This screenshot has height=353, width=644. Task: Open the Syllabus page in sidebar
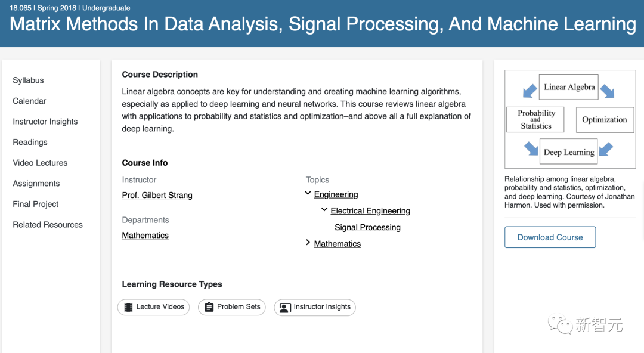click(x=28, y=80)
